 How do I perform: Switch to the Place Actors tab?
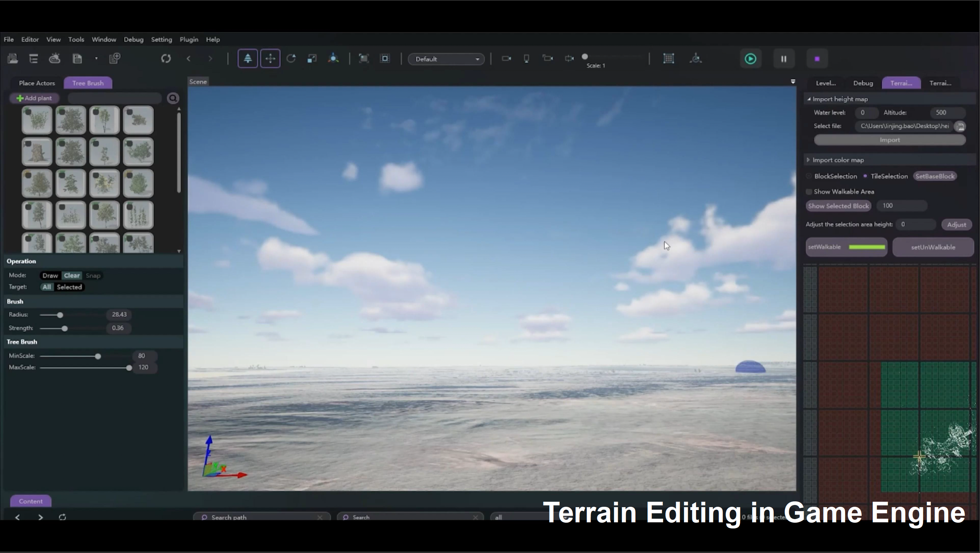tap(37, 83)
